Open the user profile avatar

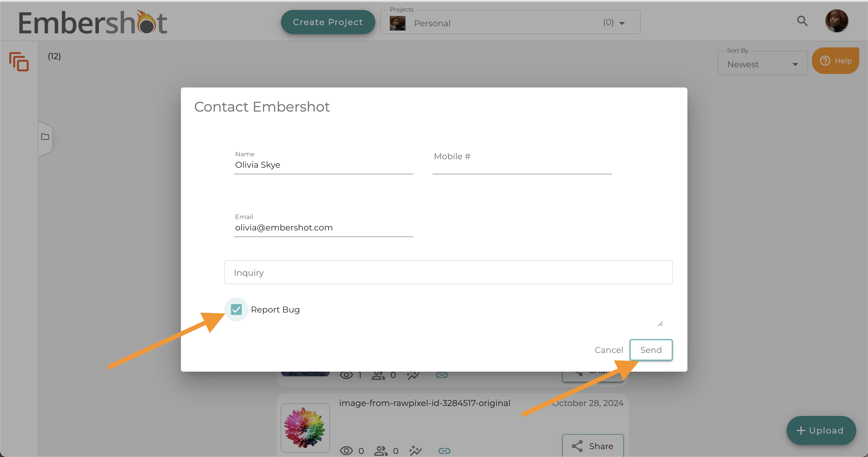click(x=836, y=21)
